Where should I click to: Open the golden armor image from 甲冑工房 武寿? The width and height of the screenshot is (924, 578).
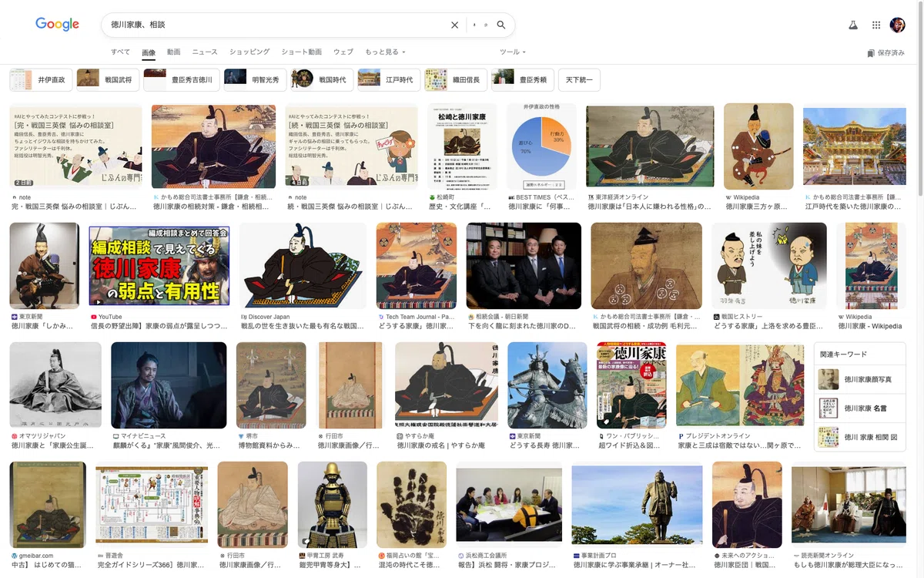tap(333, 505)
